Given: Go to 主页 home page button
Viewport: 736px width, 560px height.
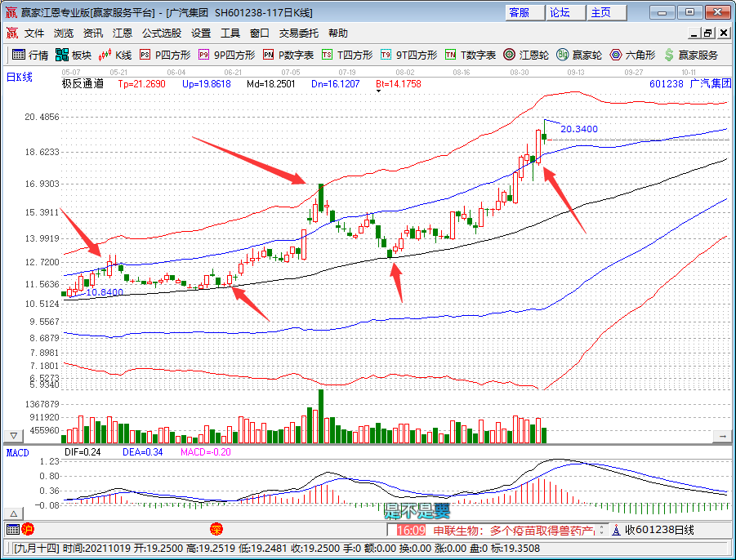Looking at the screenshot, I should click(x=600, y=12).
